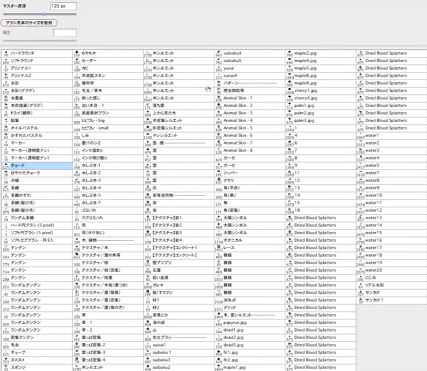Click the Master Diameter slider handle

[44, 14]
